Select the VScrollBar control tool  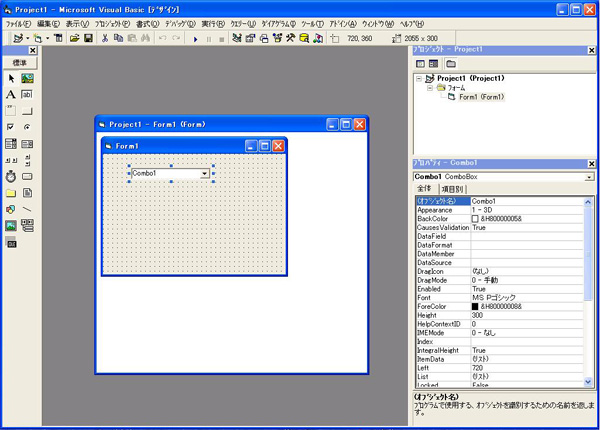27,160
